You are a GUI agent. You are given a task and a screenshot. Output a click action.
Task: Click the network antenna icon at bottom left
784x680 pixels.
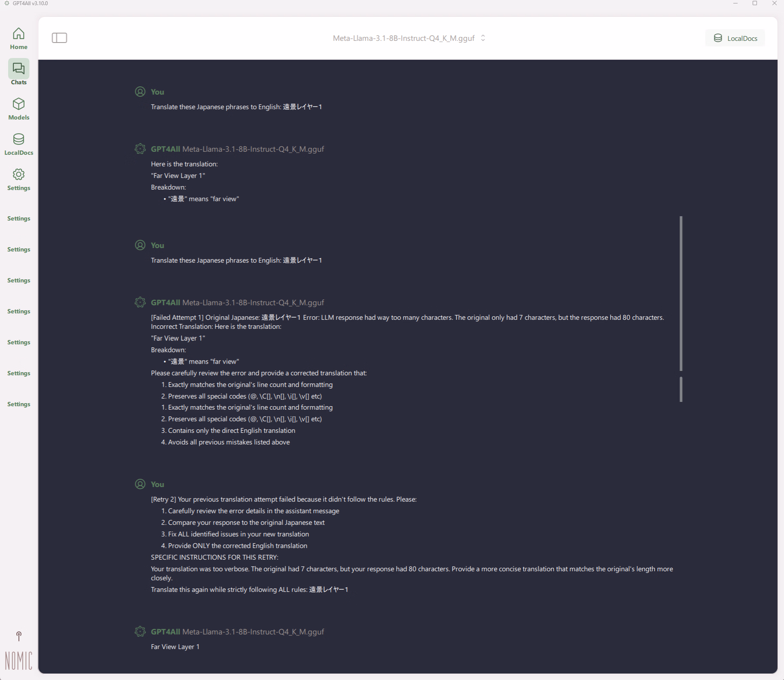pos(18,636)
